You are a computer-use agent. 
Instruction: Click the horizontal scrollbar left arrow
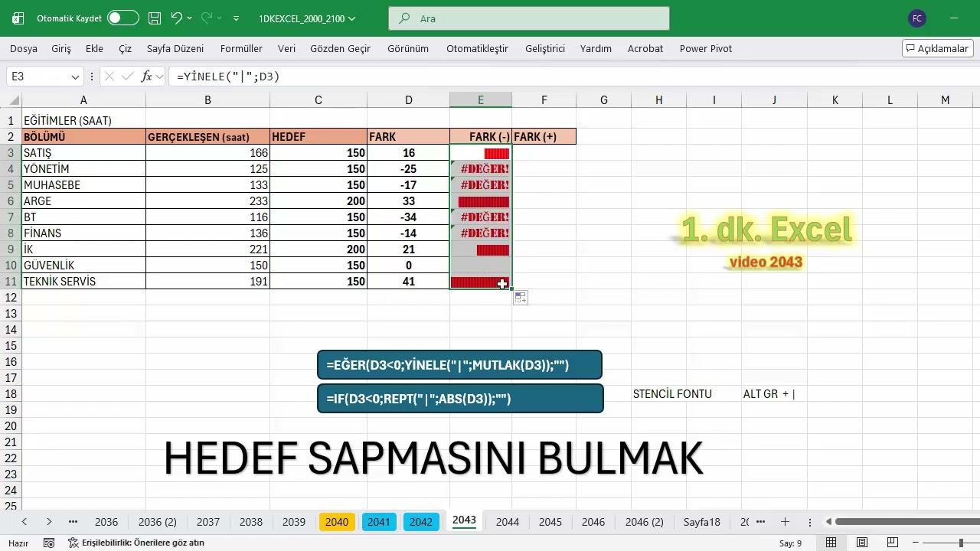tap(828, 522)
